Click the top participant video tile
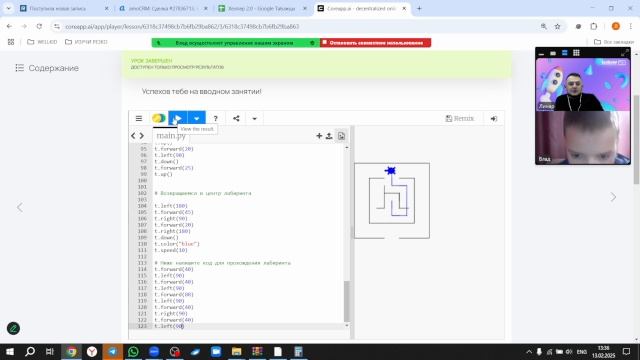 (x=583, y=84)
